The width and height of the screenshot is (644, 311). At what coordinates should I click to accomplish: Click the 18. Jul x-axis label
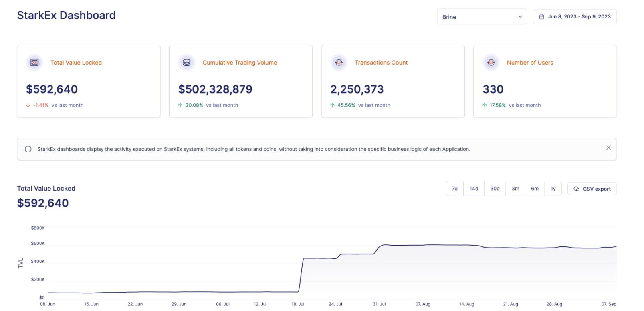(298, 304)
